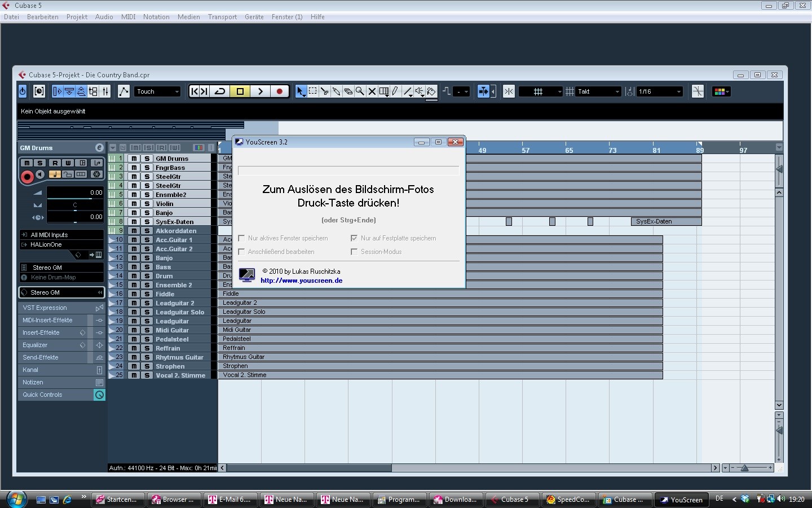Solo the FngrBass track

[x=147, y=168]
